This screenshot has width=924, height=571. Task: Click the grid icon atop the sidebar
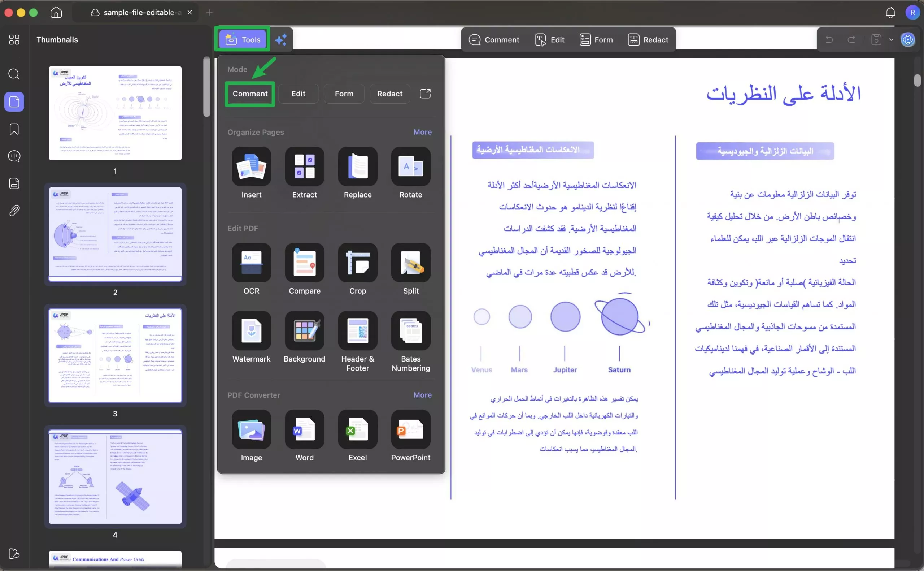(14, 40)
